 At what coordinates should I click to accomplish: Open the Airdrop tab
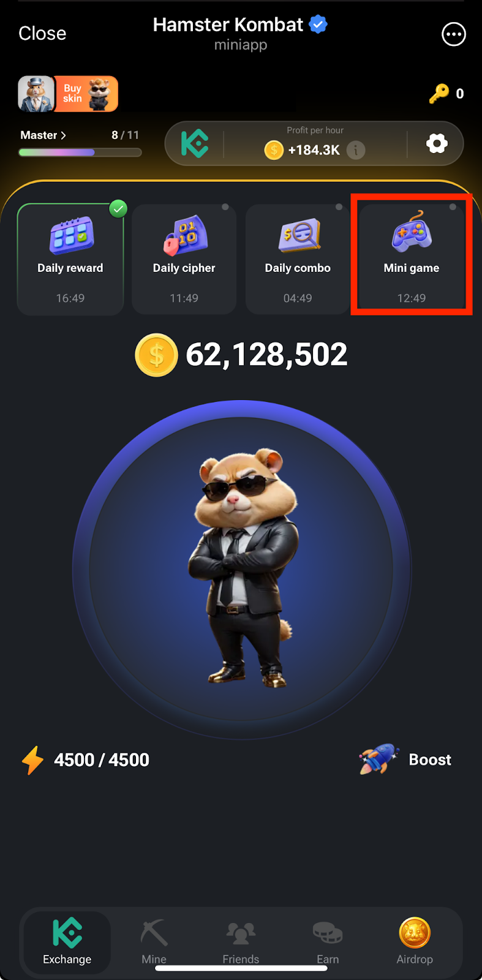pyautogui.click(x=415, y=941)
